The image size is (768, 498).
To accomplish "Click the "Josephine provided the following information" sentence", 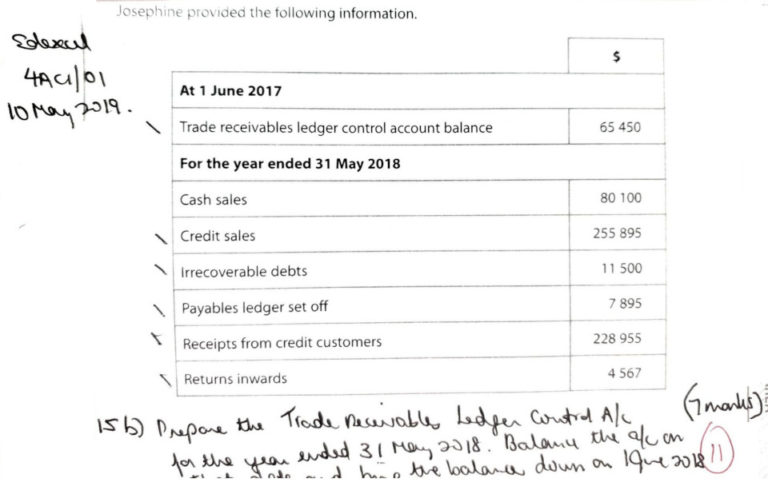I will tap(265, 13).
